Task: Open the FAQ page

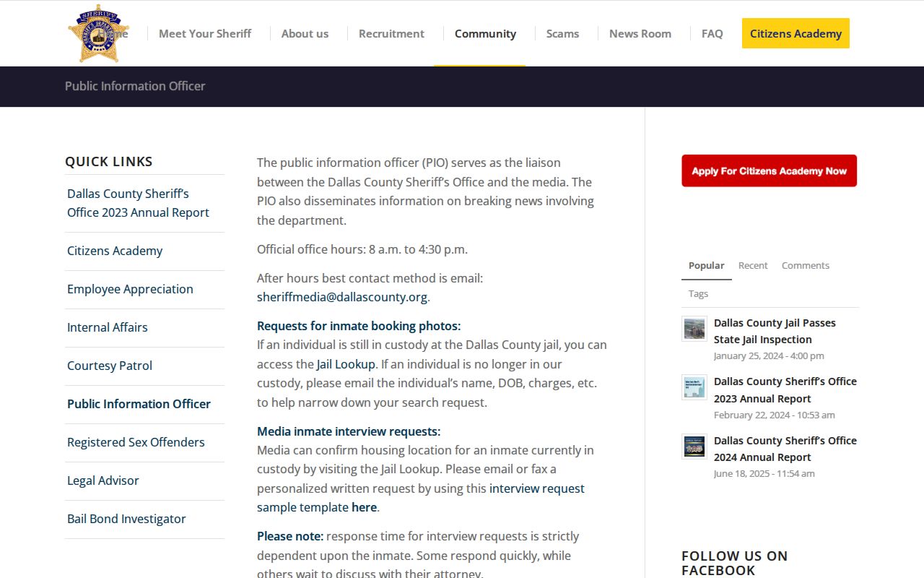Action: [x=712, y=33]
